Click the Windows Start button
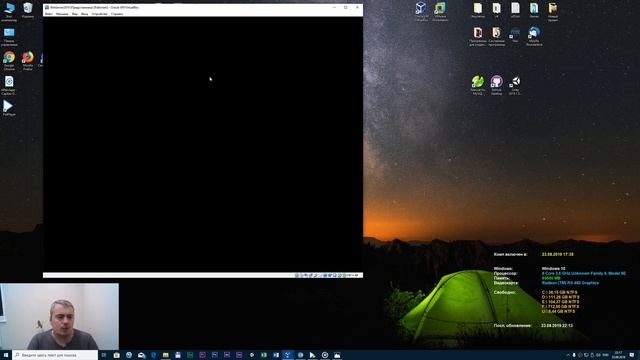640x360 pixels. (6, 355)
